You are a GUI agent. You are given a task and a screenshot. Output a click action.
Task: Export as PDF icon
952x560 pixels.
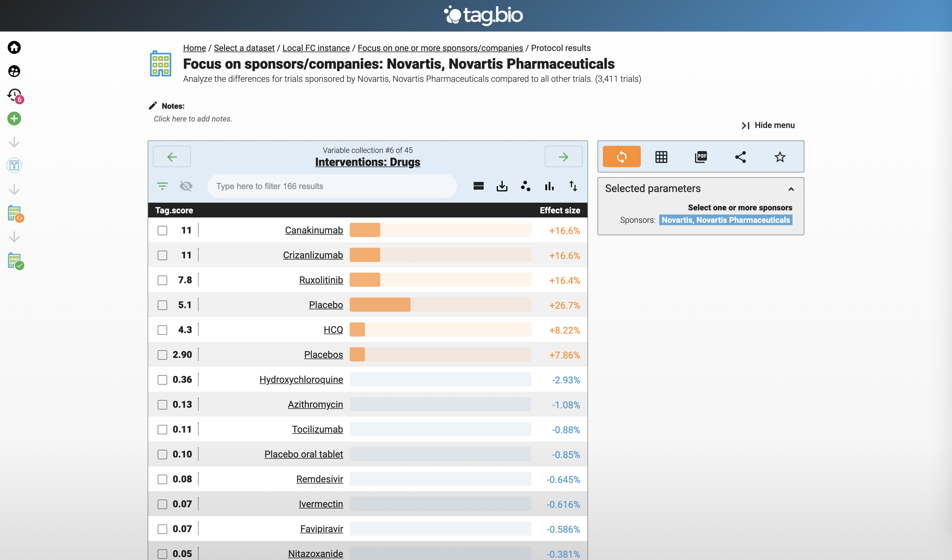click(701, 157)
